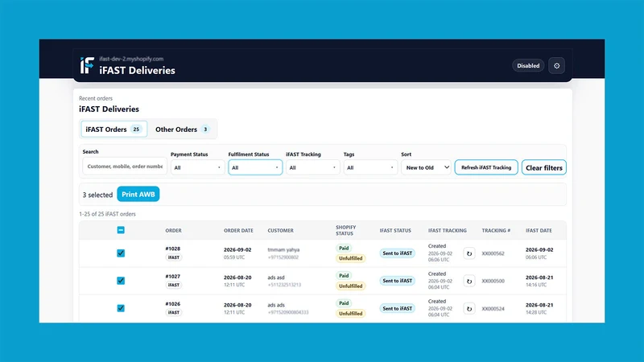Refresh tracking for order #1027
This screenshot has height=362, width=644.
[469, 281]
